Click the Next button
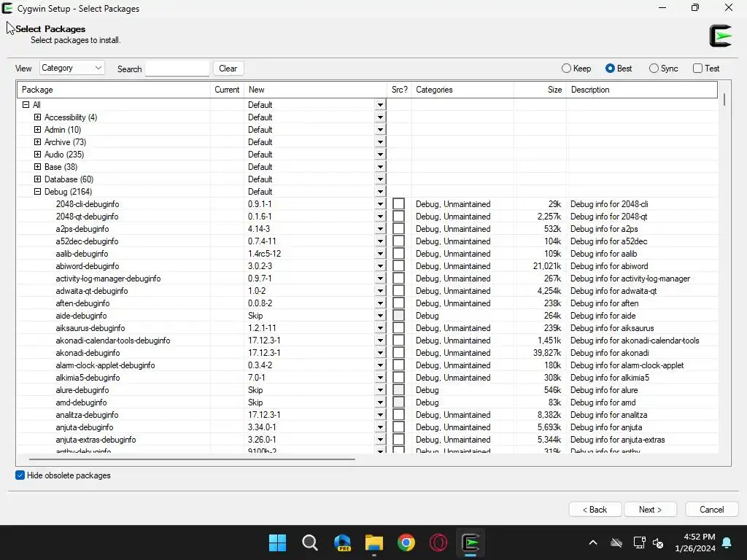This screenshot has width=747, height=560. pyautogui.click(x=650, y=510)
